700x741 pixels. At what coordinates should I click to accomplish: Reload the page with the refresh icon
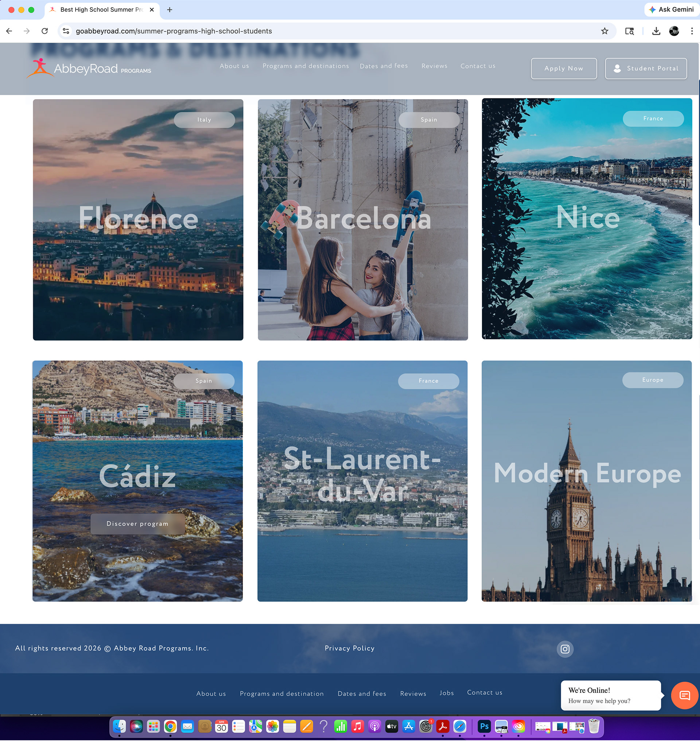pos(45,31)
